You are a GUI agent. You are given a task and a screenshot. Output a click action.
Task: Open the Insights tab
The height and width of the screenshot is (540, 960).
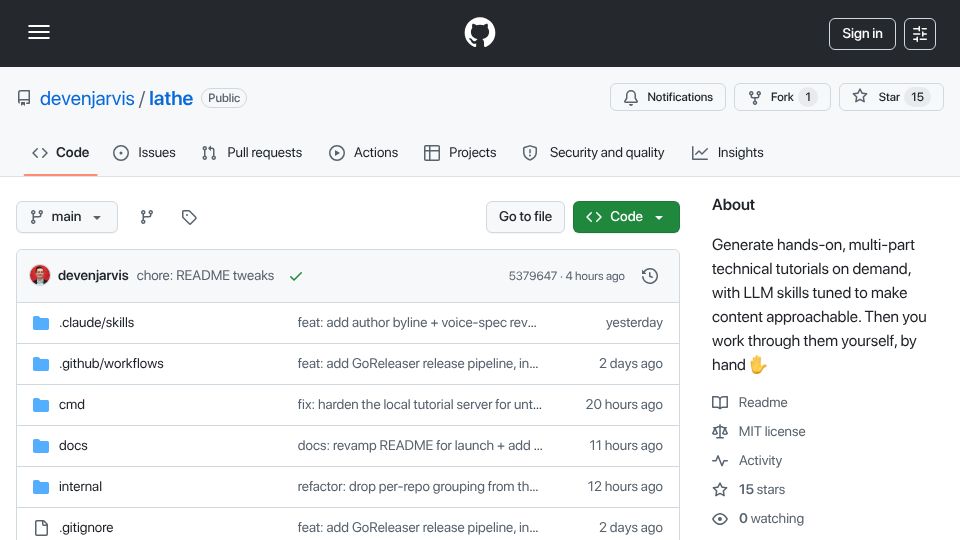[x=727, y=153]
